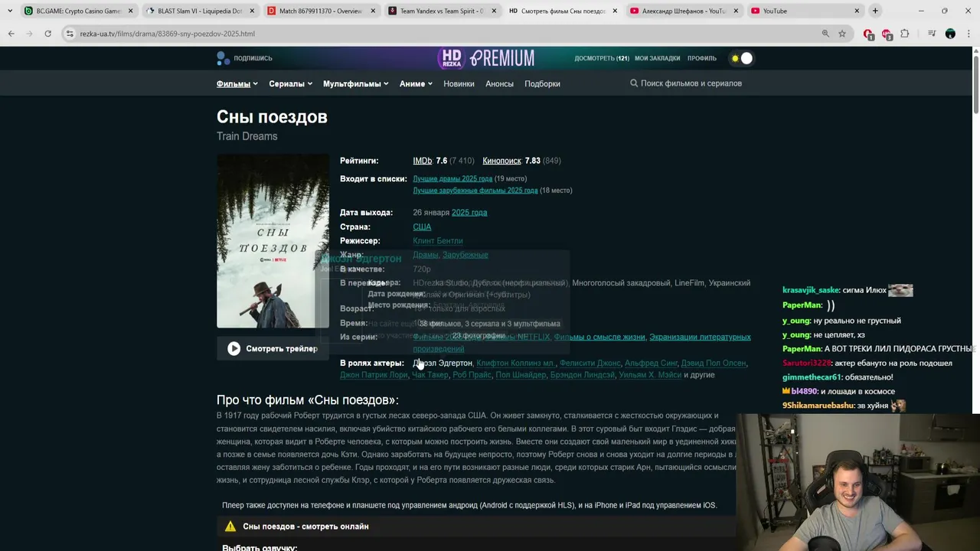Click the page vertical scrollbar

(975, 84)
